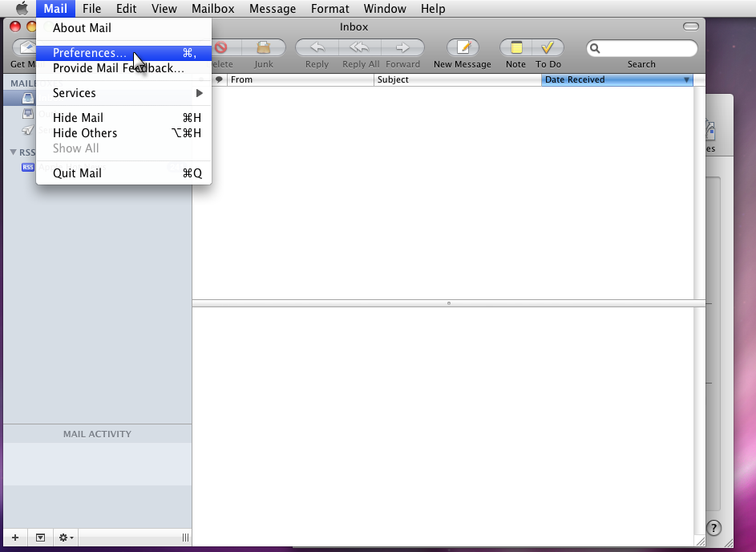756x552 pixels.
Task: Sort by Date Received column header
Action: [617, 79]
